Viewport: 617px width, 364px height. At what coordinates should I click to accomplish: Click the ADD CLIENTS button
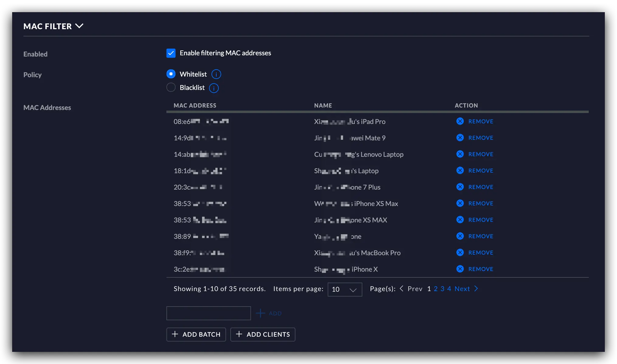tap(263, 334)
